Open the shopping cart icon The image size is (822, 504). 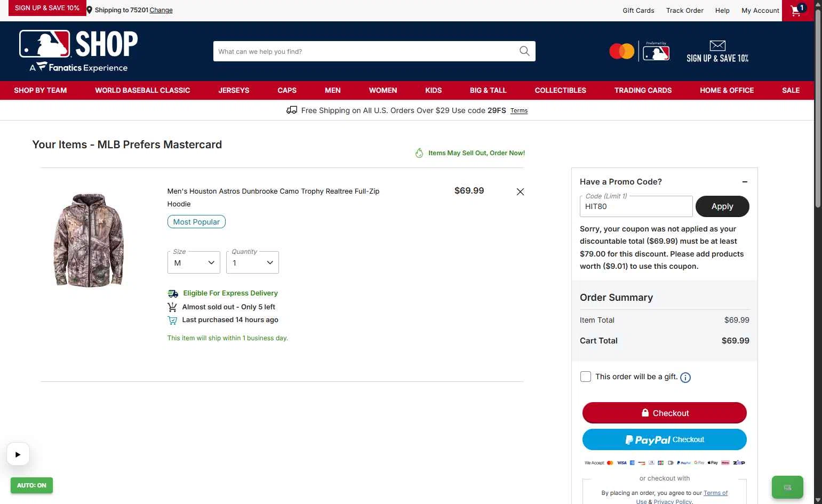[x=797, y=10]
